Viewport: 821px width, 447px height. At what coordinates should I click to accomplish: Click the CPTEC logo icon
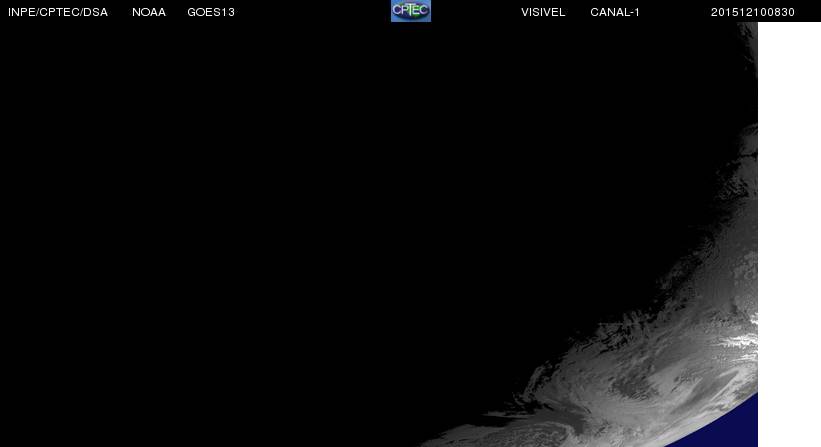[x=411, y=11]
